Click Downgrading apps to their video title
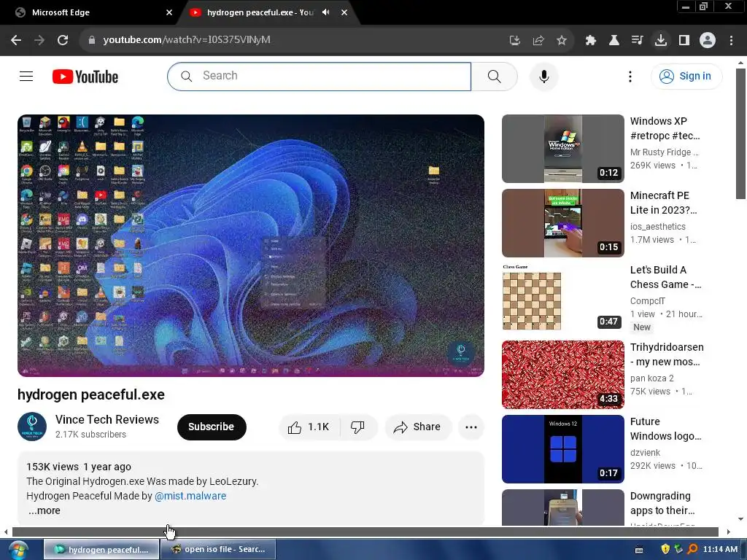This screenshot has width=747, height=560. (662, 503)
